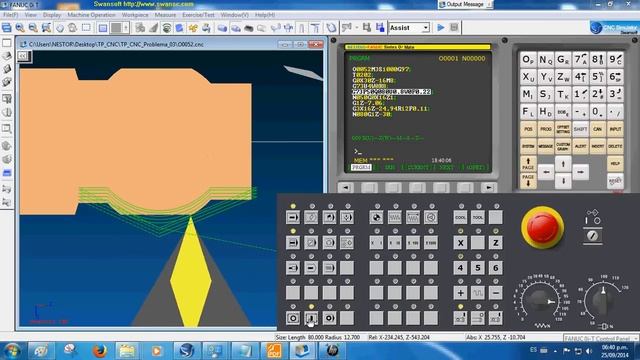Click the plus jog direction button
The height and width of the screenshot is (360, 640).
point(460,293)
